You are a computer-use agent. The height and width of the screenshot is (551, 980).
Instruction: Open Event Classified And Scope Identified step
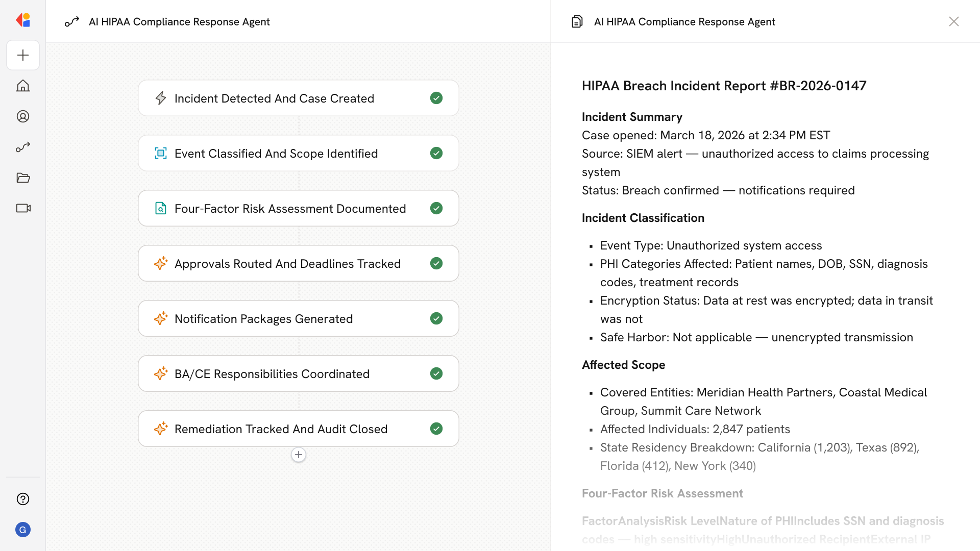click(x=276, y=153)
